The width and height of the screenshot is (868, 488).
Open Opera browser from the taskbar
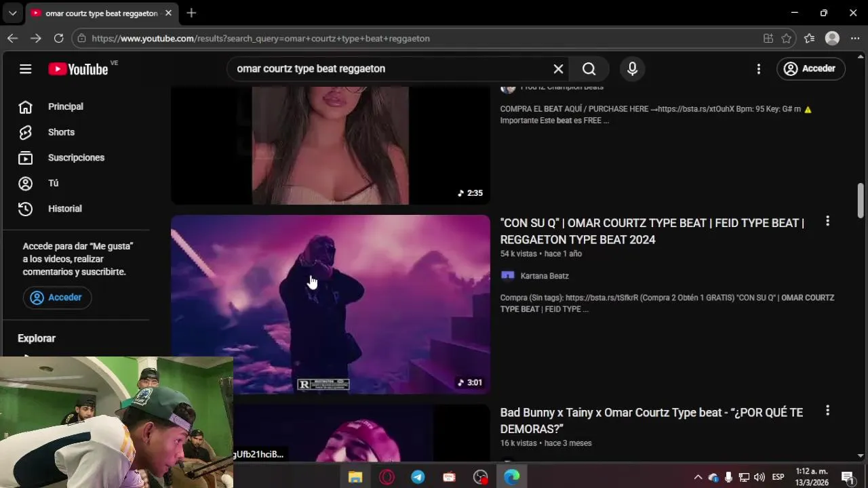tap(387, 477)
